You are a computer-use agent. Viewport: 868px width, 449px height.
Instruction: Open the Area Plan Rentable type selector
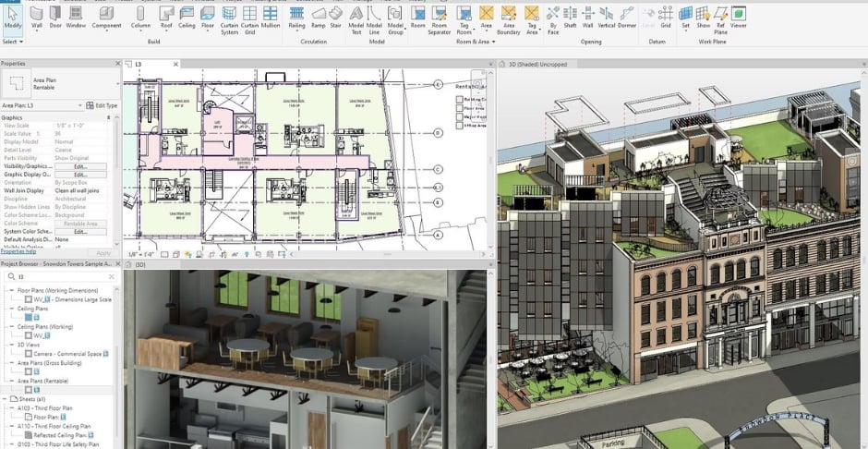coord(61,84)
